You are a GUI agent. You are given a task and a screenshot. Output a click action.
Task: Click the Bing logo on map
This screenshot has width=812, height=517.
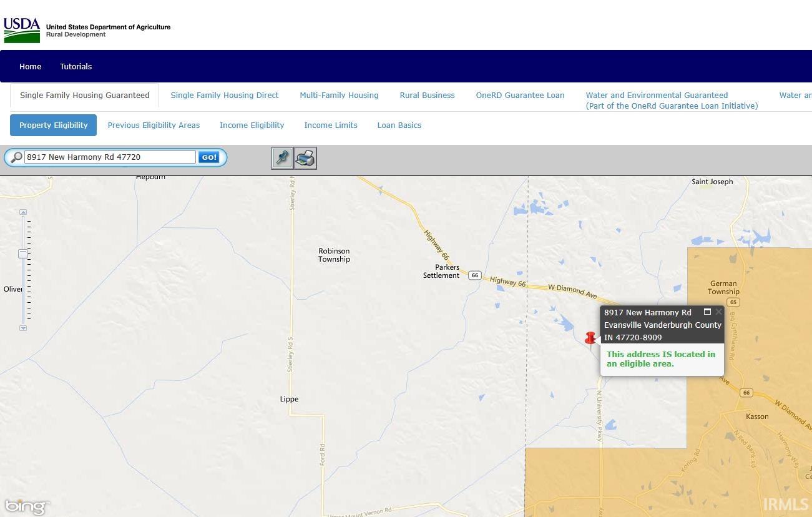[x=26, y=506]
